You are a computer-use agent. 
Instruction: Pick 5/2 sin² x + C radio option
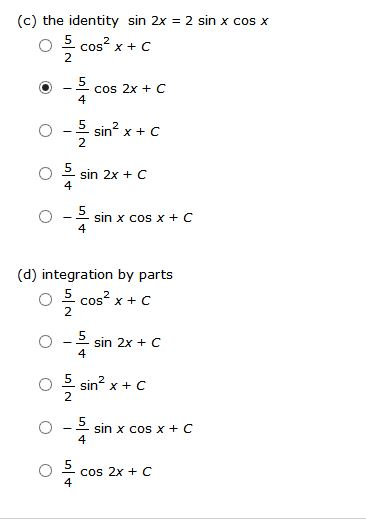tap(46, 385)
